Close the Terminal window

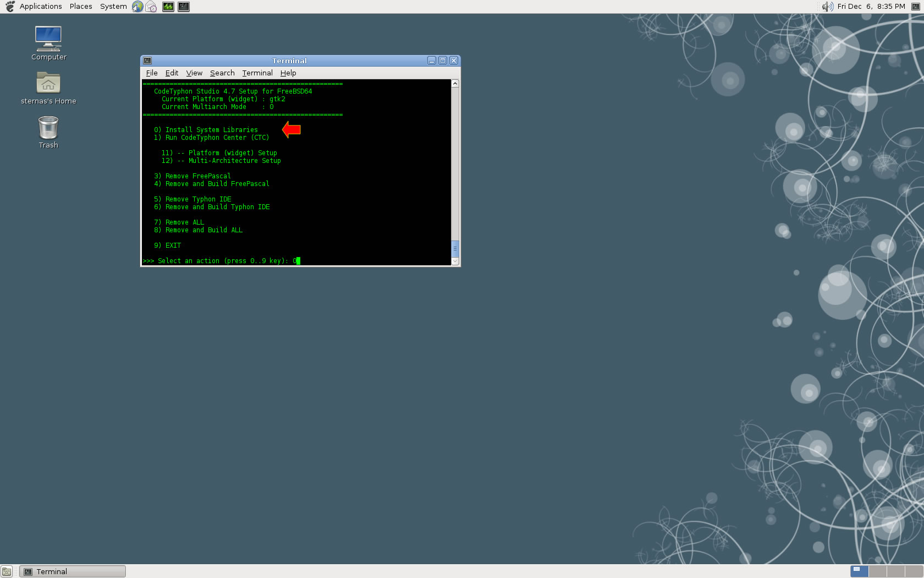454,61
